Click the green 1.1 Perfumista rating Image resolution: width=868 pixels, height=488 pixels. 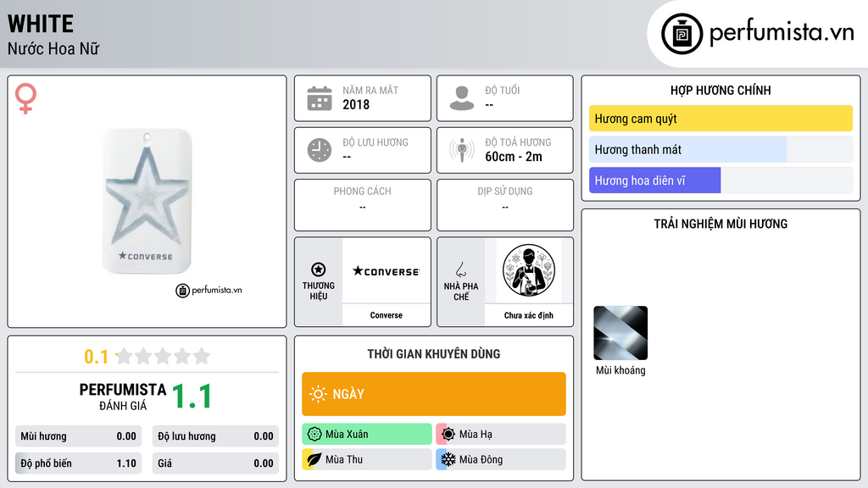pos(192,396)
